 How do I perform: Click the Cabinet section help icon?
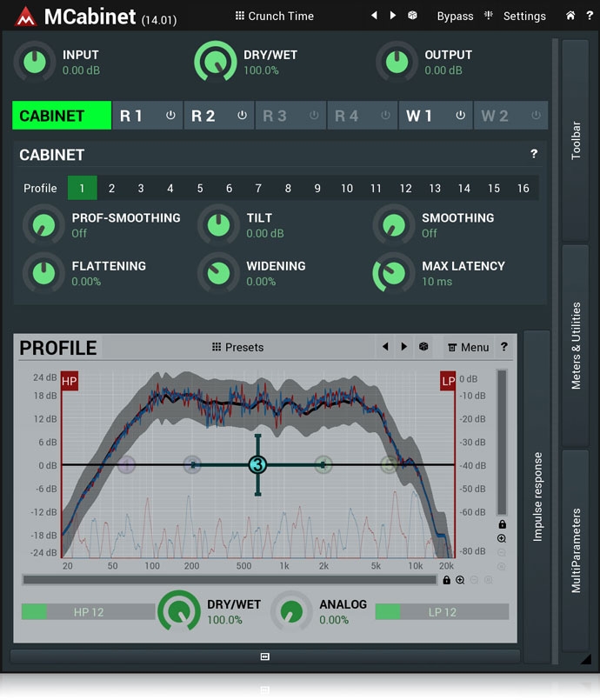[534, 155]
